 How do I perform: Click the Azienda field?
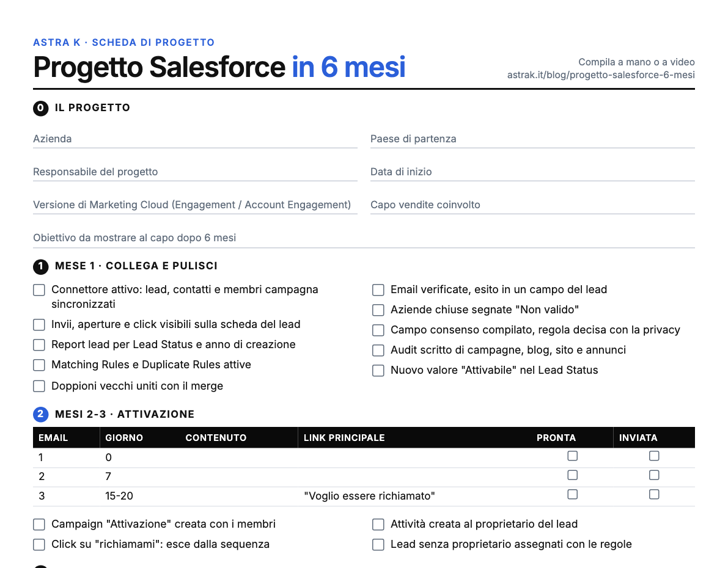(x=195, y=139)
